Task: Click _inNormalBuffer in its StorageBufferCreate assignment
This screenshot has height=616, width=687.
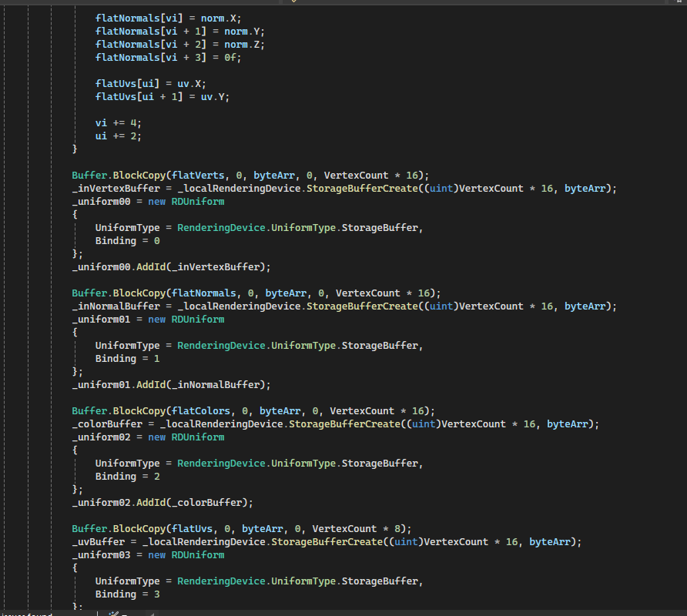Action: pos(116,306)
